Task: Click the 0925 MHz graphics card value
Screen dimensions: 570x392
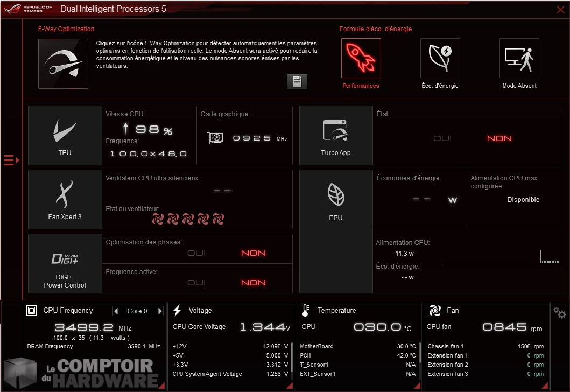Action: tap(261, 138)
